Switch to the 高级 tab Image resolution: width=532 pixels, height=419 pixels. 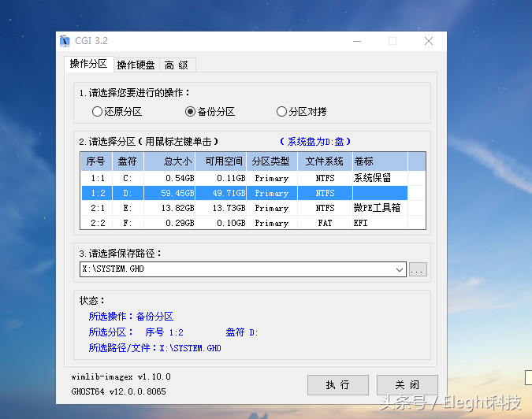pyautogui.click(x=177, y=65)
